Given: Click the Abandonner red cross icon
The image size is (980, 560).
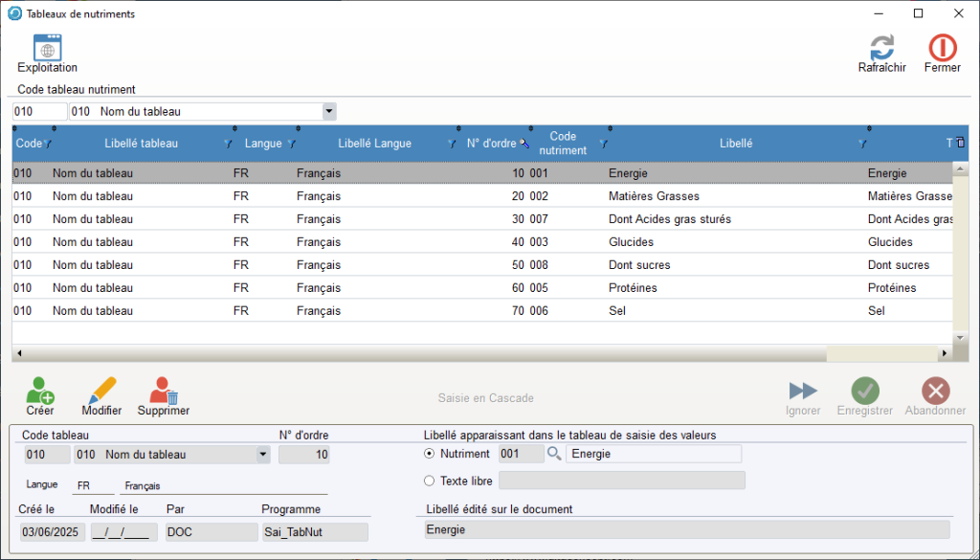Looking at the screenshot, I should pos(935,391).
